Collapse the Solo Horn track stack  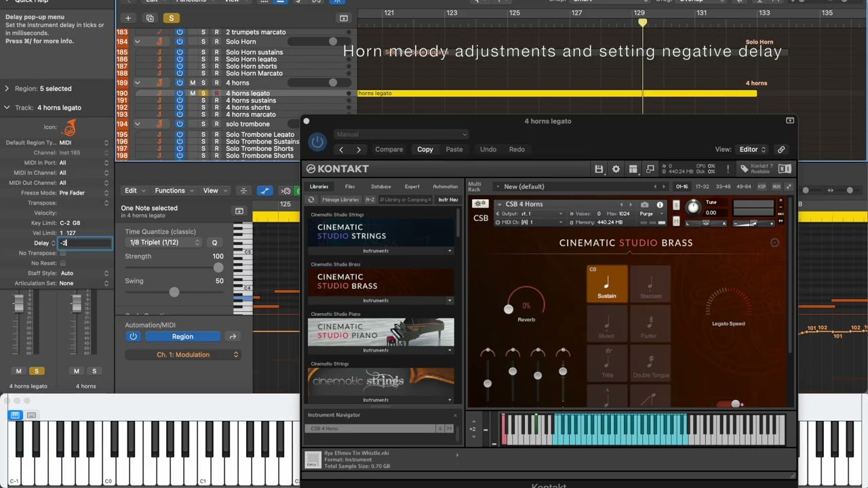[x=137, y=41]
